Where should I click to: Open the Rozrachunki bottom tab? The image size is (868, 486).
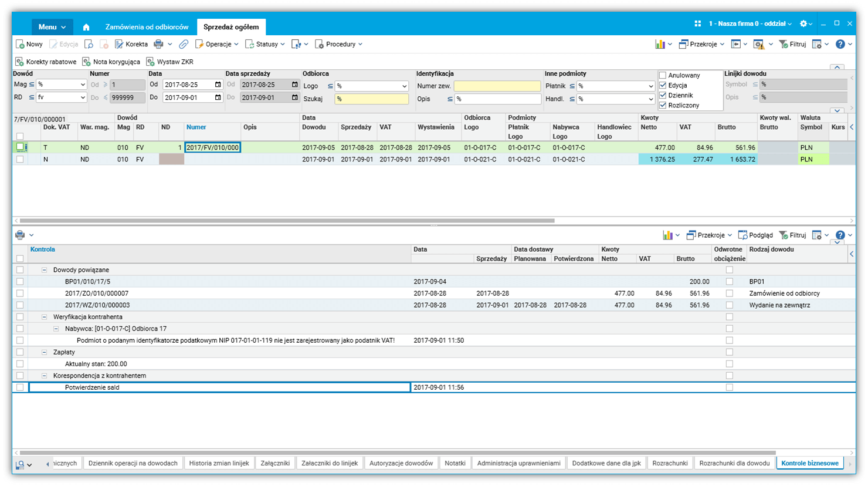pyautogui.click(x=670, y=463)
